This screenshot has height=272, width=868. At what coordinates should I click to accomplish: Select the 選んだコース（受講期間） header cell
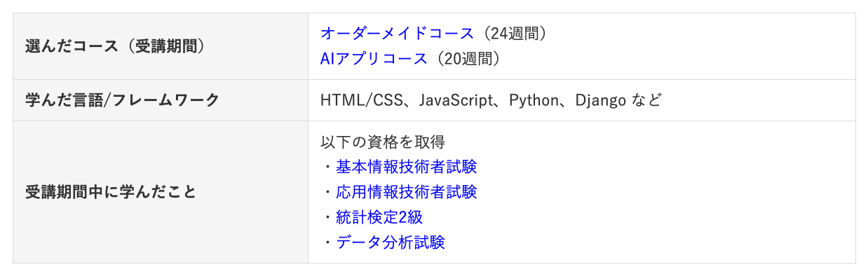tap(161, 46)
